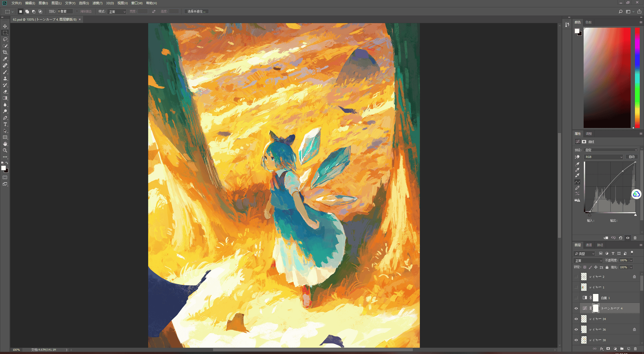Choose the draw-curve pencil in Curves panel
Image resolution: width=644 pixels, height=354 pixels.
click(x=577, y=188)
